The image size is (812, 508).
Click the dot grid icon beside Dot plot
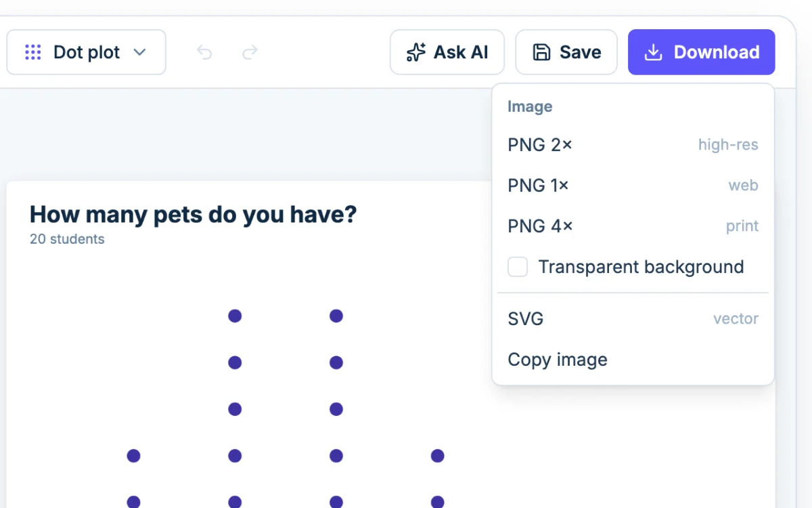click(x=32, y=52)
